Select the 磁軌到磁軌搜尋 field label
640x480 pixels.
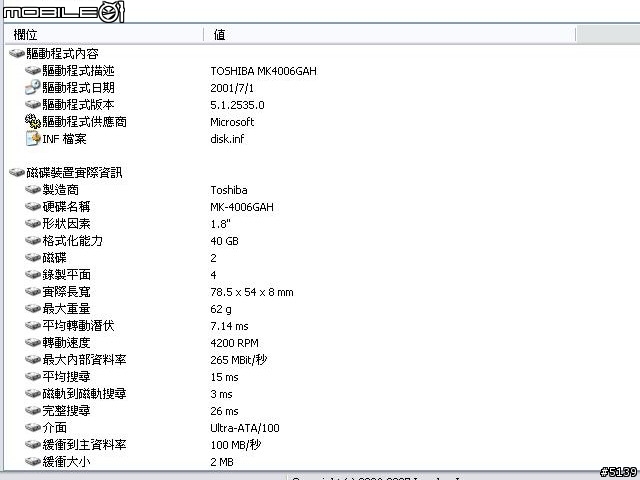[x=84, y=393]
